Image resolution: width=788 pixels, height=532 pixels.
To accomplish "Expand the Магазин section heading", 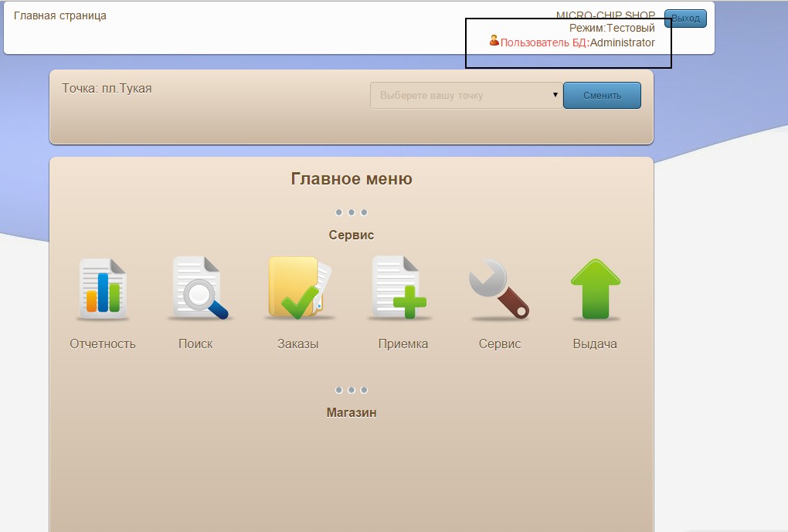I will click(352, 413).
